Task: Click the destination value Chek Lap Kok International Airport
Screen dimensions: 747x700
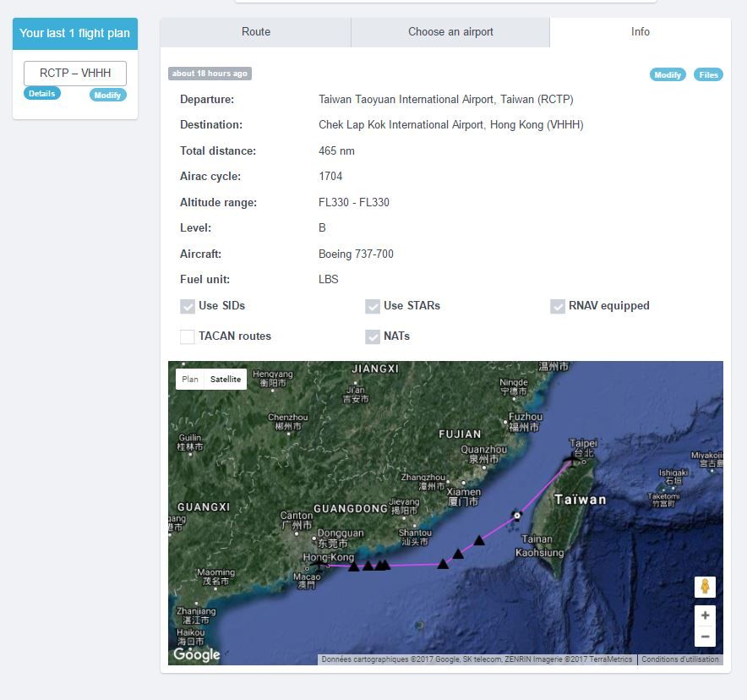Action: [450, 125]
